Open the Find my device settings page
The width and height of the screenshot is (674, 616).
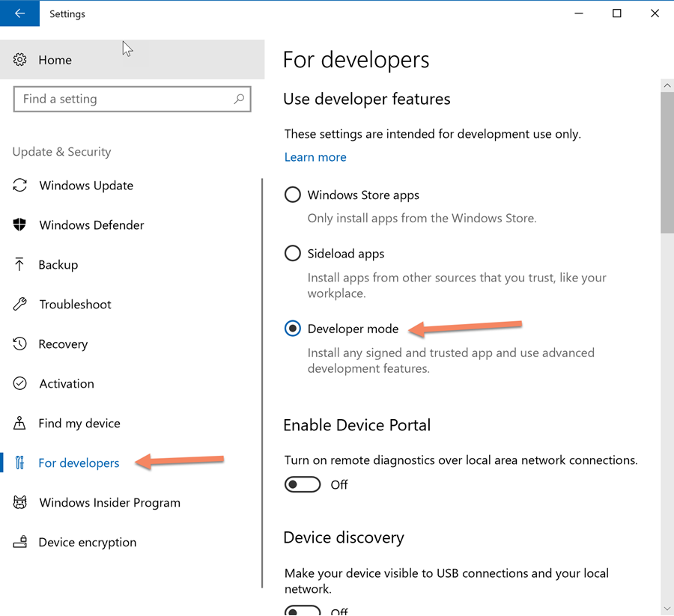[79, 424]
